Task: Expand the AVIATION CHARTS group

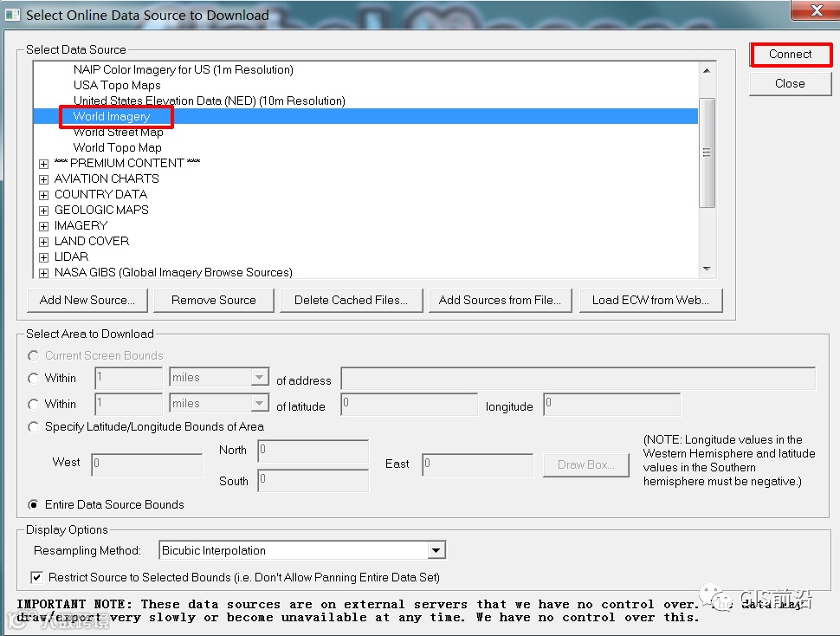Action: 44,179
